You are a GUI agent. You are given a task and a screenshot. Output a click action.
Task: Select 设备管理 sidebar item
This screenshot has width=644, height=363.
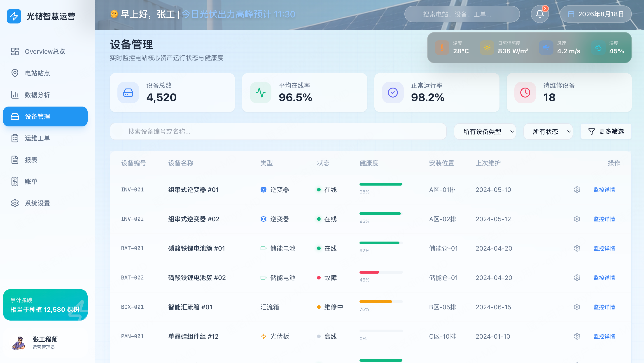pos(45,116)
